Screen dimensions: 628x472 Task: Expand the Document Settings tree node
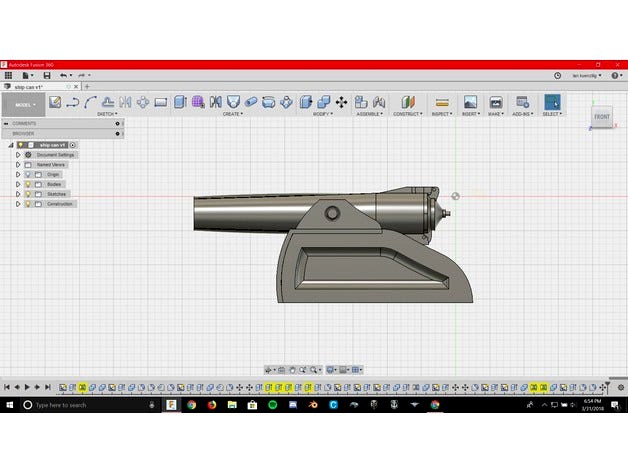click(x=18, y=155)
